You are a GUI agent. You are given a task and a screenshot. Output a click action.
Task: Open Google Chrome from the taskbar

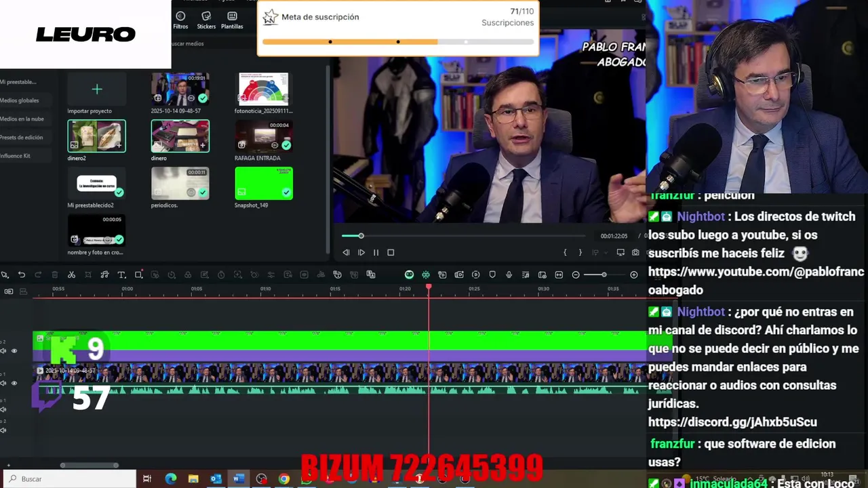[284, 479]
